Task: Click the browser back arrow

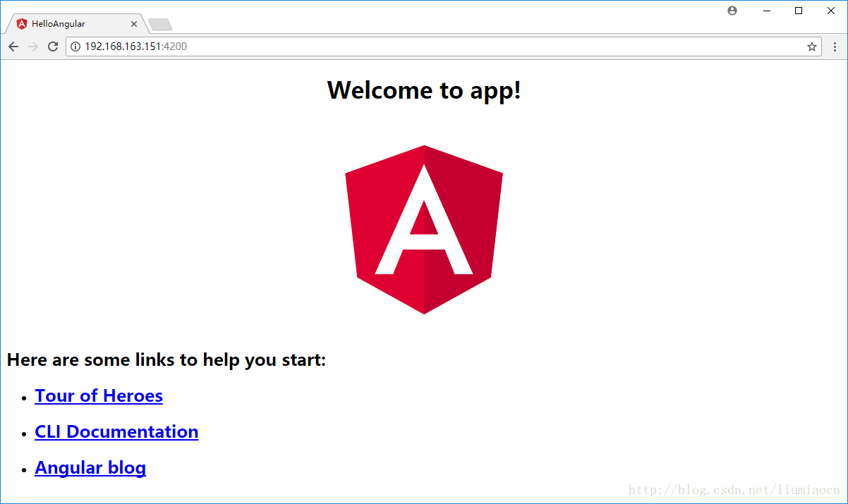Action: (13, 47)
